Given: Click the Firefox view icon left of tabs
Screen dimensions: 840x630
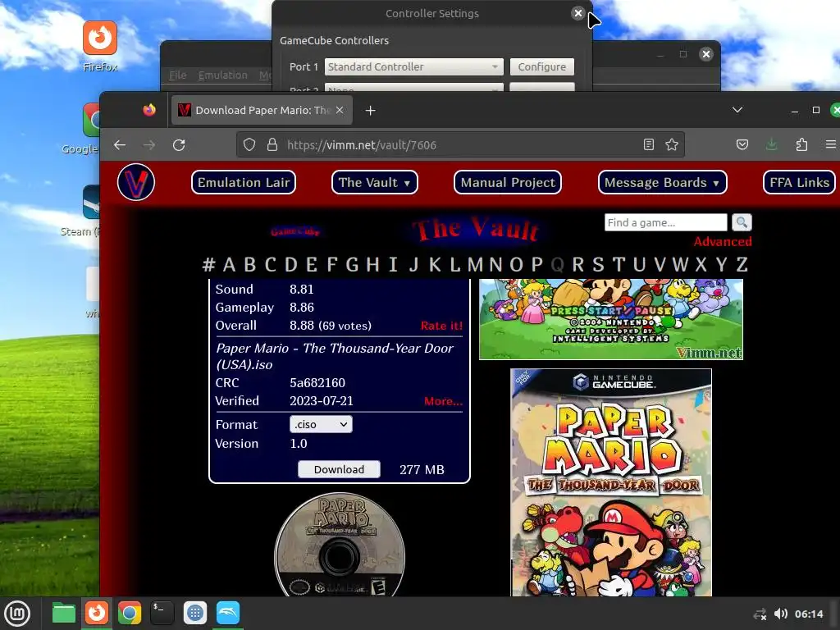Looking at the screenshot, I should tap(149, 110).
